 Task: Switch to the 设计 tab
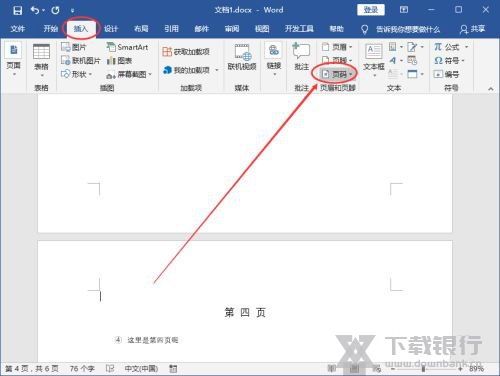(x=111, y=29)
